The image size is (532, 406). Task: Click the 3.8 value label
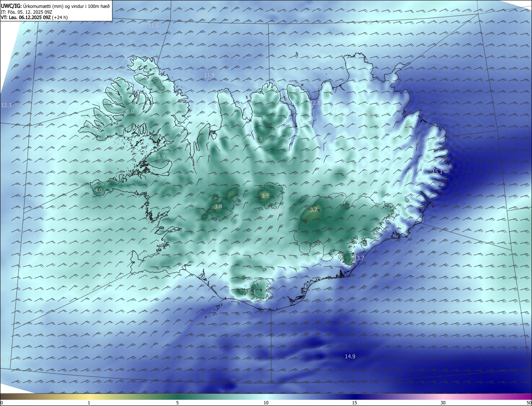pyautogui.click(x=218, y=206)
